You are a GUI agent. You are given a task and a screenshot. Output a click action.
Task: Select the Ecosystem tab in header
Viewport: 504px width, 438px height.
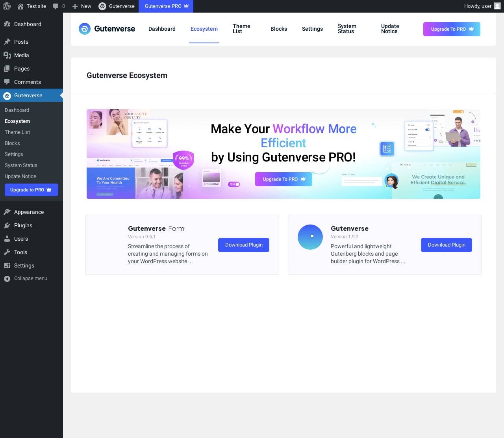pyautogui.click(x=204, y=29)
